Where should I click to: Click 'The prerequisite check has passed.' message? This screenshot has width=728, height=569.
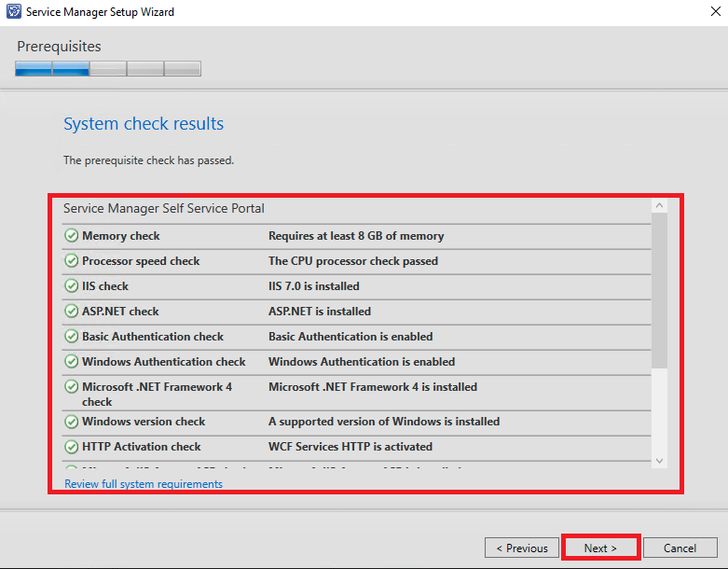pos(148,160)
